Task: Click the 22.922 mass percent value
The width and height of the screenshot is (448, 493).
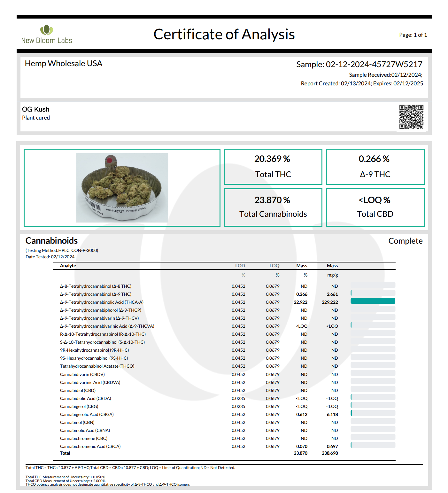Action: (300, 302)
